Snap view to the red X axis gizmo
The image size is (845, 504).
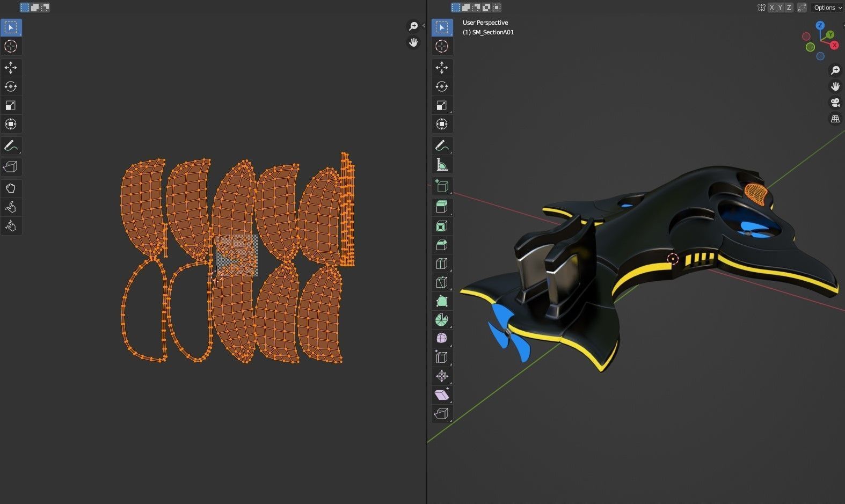[834, 45]
